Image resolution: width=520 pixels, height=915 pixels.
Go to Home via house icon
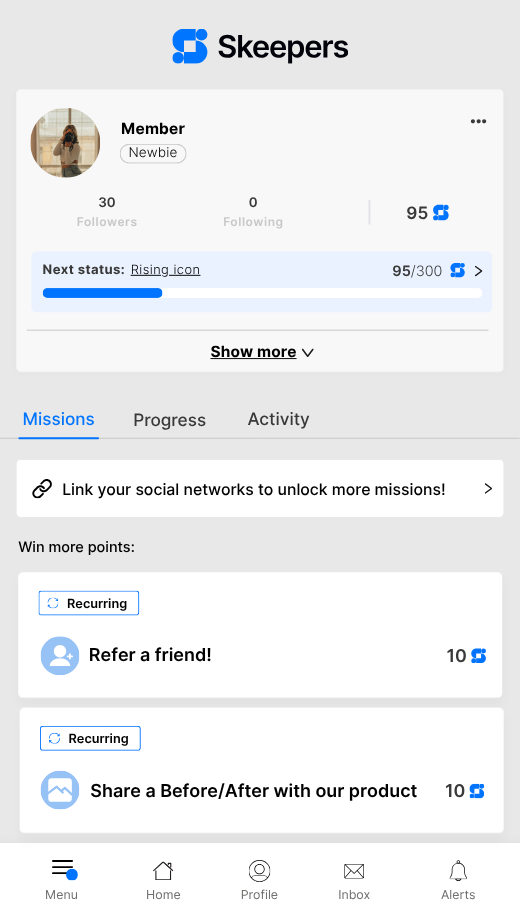[163, 871]
